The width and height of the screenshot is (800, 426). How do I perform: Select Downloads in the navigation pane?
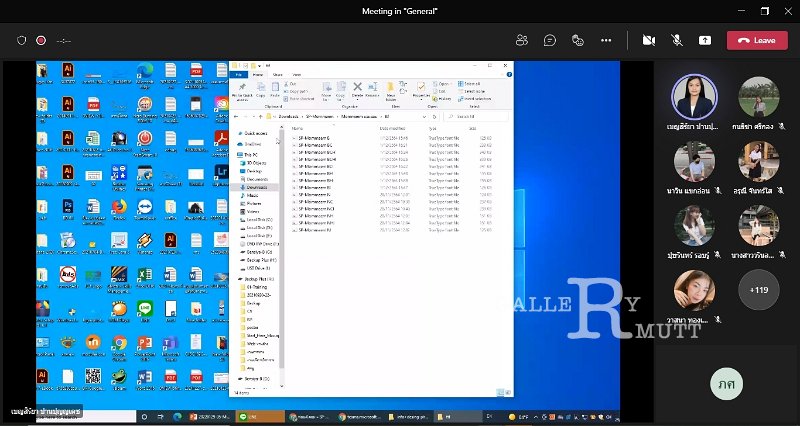click(257, 187)
